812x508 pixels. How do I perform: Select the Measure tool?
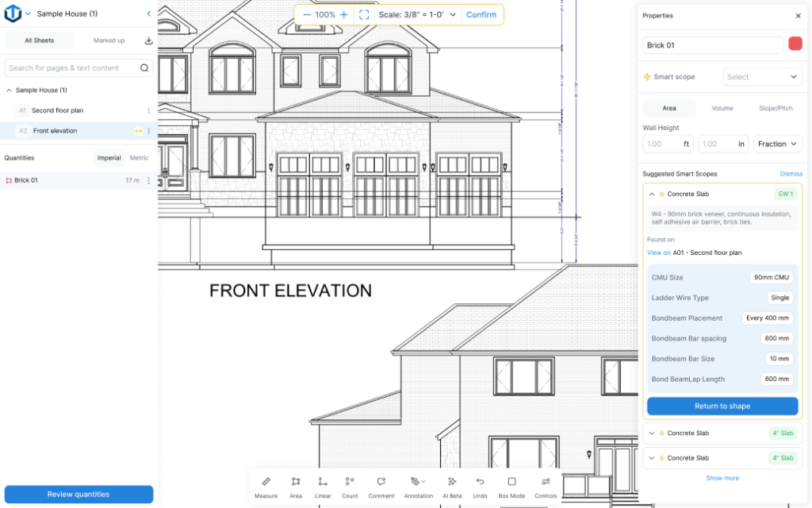coord(266,485)
